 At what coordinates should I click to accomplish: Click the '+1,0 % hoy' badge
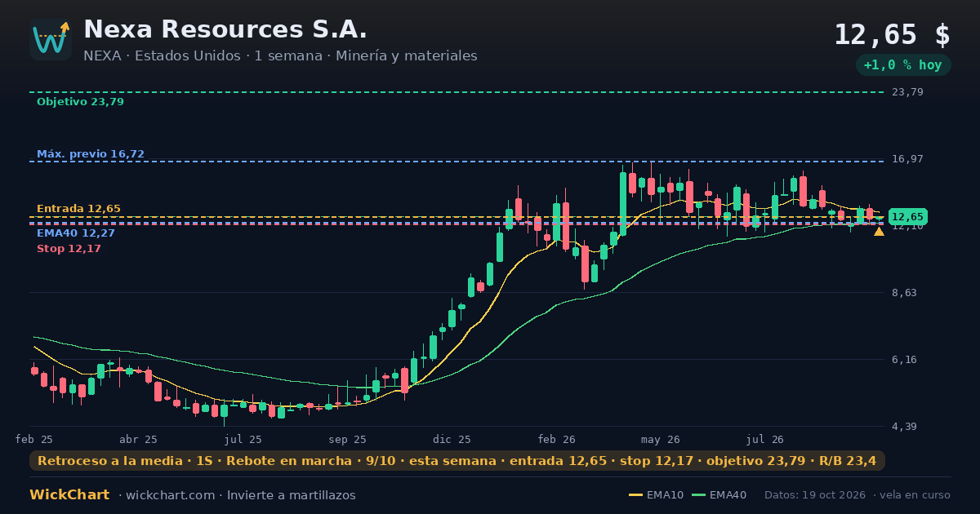902,65
